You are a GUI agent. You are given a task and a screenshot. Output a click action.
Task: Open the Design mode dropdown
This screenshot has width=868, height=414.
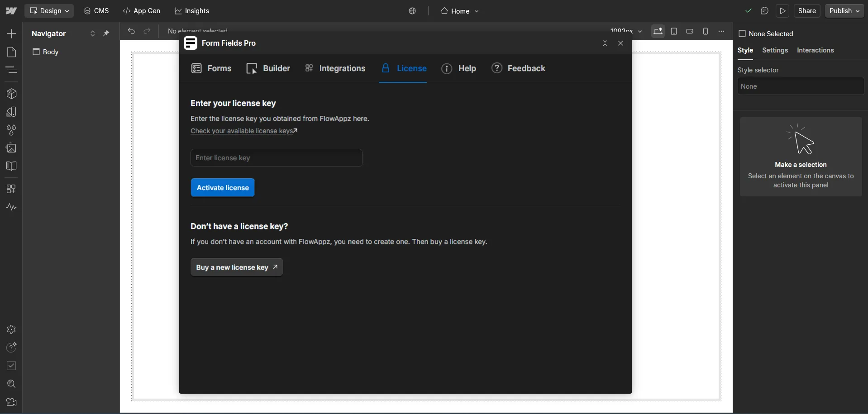pyautogui.click(x=49, y=11)
